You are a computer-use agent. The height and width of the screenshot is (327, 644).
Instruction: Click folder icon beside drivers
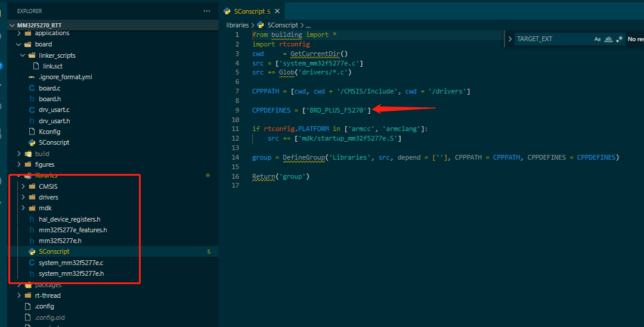click(x=32, y=197)
